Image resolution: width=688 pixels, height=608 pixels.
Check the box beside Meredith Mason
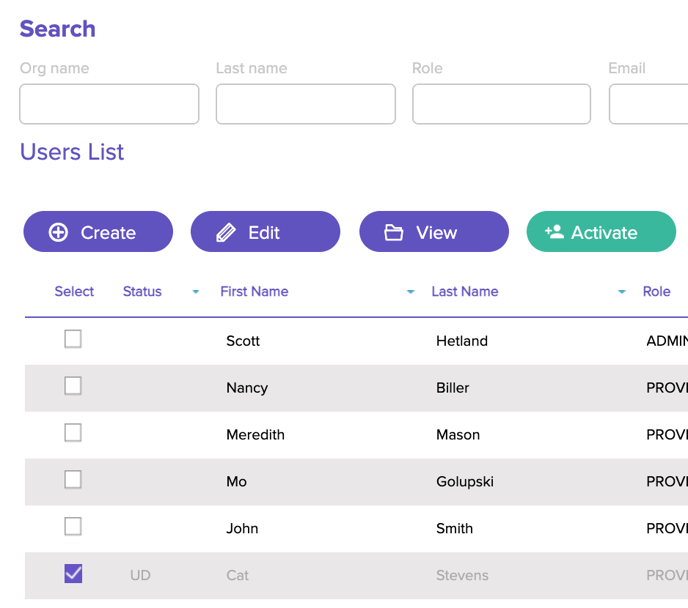click(73, 433)
